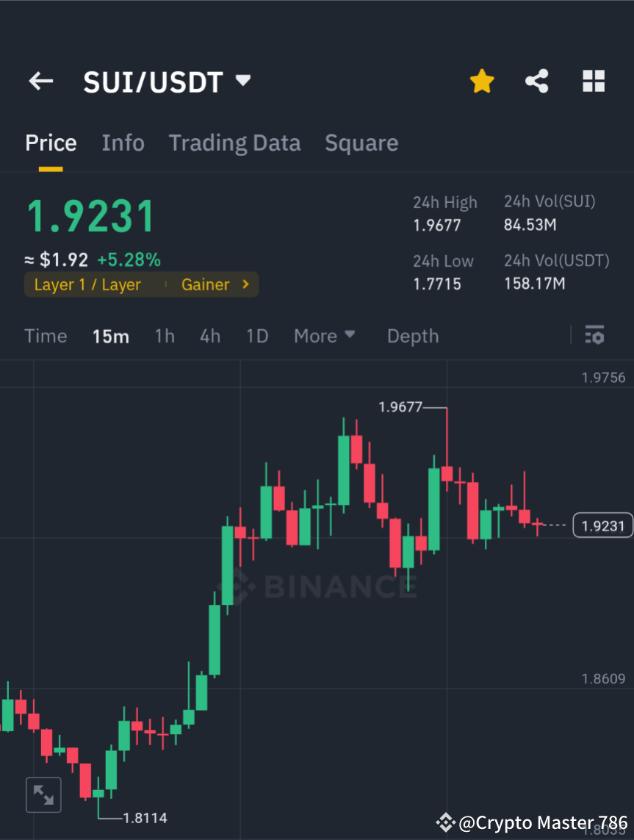Switch to the Trading Data tab
Viewport: 634px width, 840px height.
coord(234,143)
